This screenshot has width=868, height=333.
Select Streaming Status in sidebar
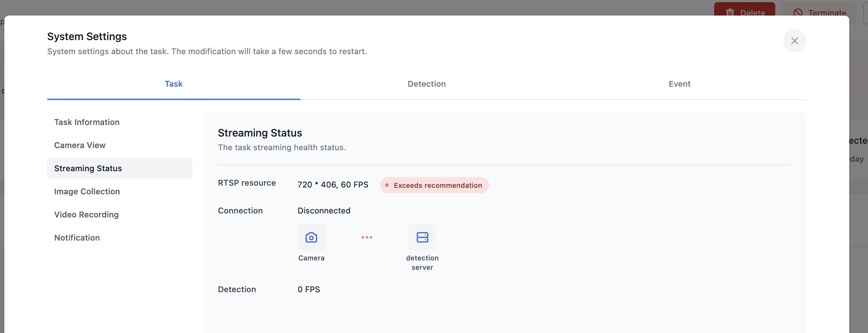(88, 168)
